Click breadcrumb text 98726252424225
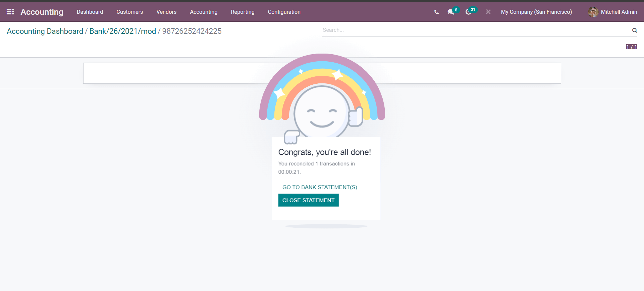The width and height of the screenshot is (644, 291). (192, 31)
